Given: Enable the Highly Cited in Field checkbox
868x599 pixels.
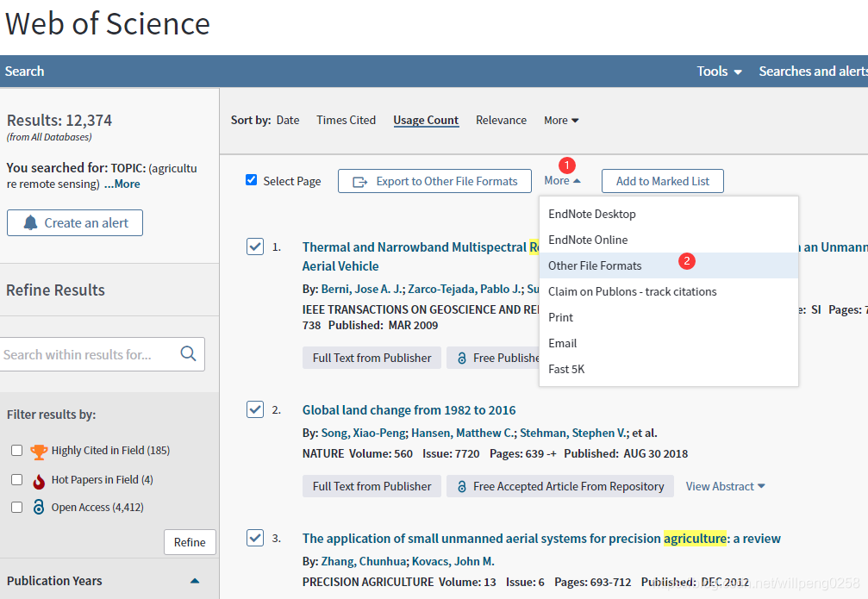Looking at the screenshot, I should click(16, 450).
